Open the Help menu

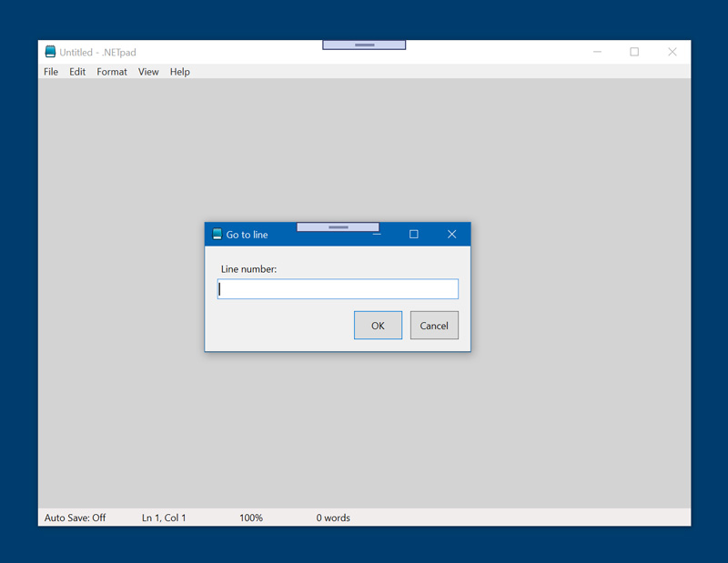(x=180, y=72)
